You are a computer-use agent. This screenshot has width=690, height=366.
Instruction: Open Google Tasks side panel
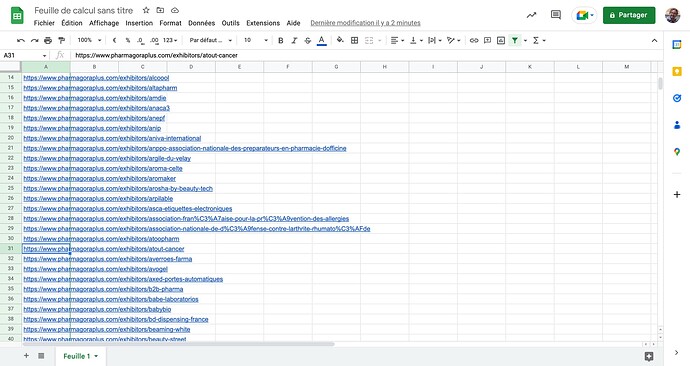coord(677,98)
